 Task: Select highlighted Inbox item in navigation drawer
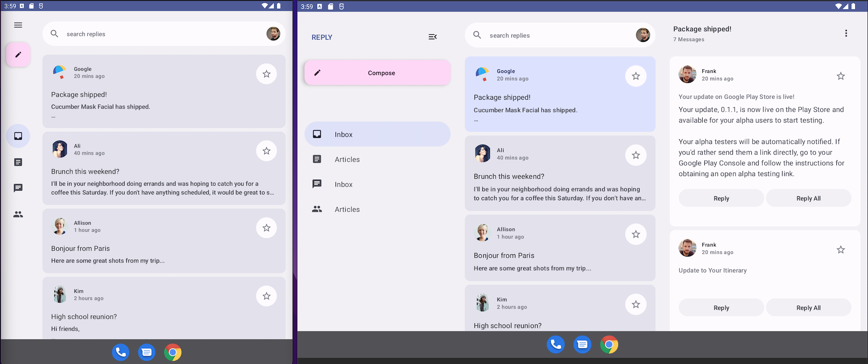pyautogui.click(x=377, y=134)
